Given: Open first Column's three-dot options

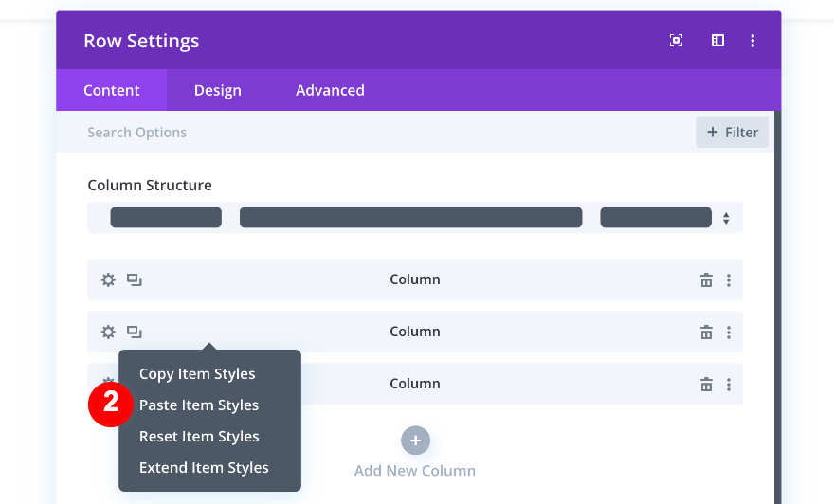Looking at the screenshot, I should (x=729, y=279).
